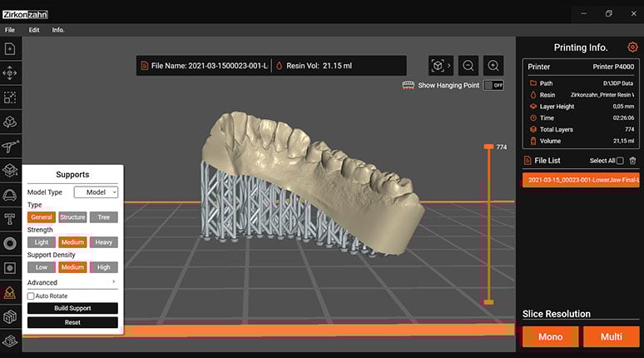The image size is (644, 358).
Task: Click the Build Support button
Action: [x=72, y=308]
